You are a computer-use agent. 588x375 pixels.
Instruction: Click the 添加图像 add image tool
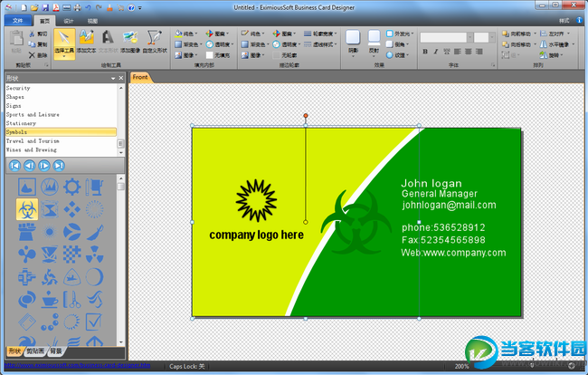click(x=131, y=43)
